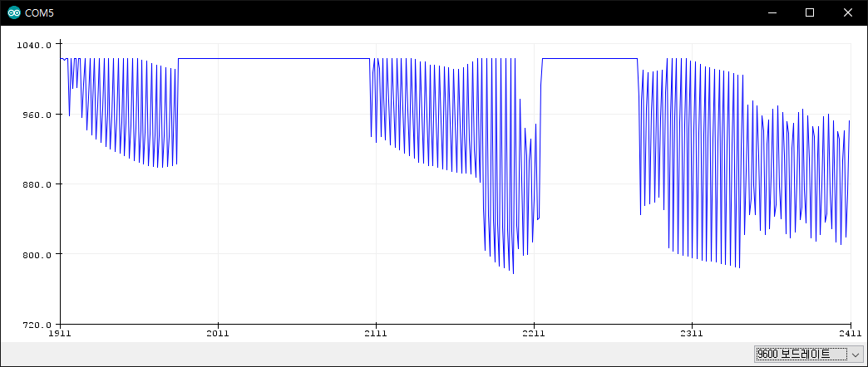The image size is (868, 367).
Task: Minimize the COM5 plotter window
Action: pyautogui.click(x=771, y=12)
